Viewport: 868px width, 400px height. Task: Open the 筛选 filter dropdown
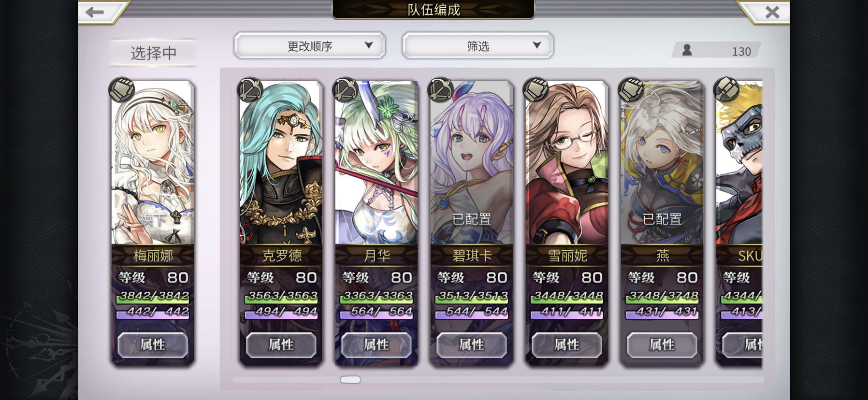[x=478, y=46]
